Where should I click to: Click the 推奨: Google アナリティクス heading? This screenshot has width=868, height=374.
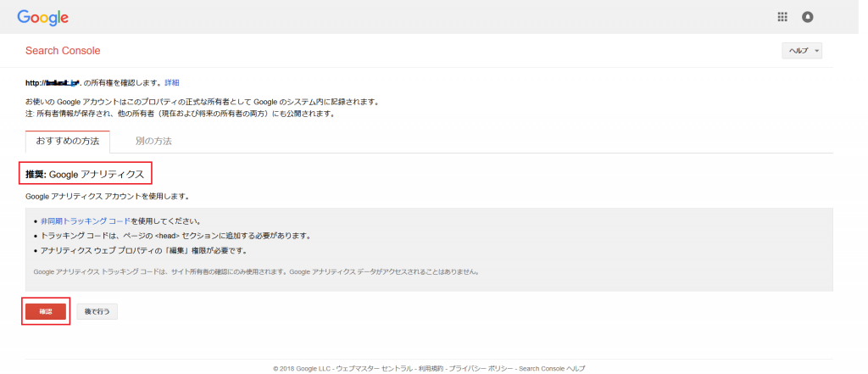click(85, 174)
